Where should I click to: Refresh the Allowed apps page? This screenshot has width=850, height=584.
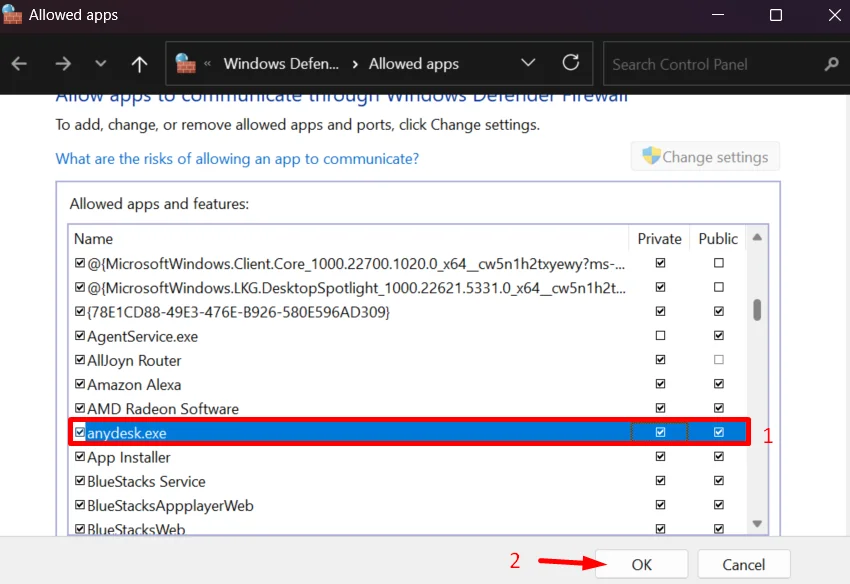[x=571, y=63]
